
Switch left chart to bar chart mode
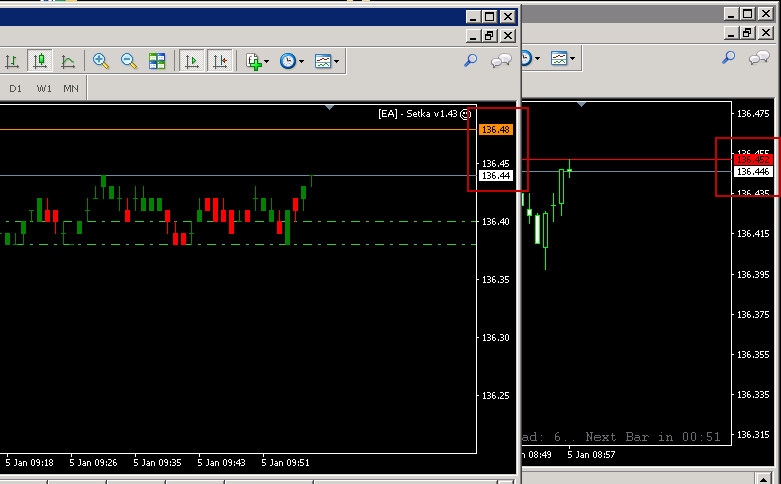click(12, 61)
